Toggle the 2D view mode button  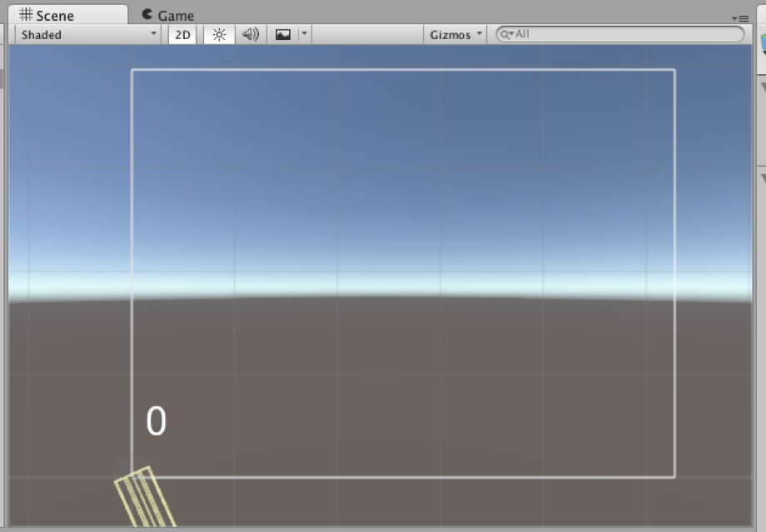click(182, 35)
